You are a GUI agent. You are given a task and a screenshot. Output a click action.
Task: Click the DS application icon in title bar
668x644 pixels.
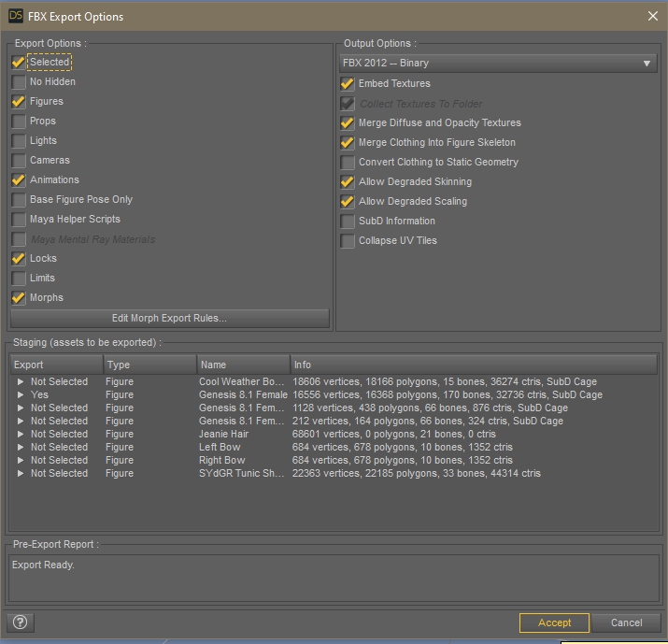(16, 16)
